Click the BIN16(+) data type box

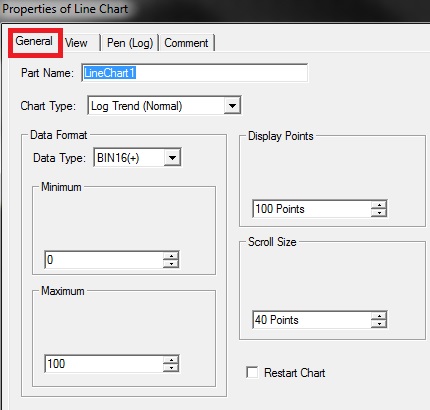coord(137,158)
